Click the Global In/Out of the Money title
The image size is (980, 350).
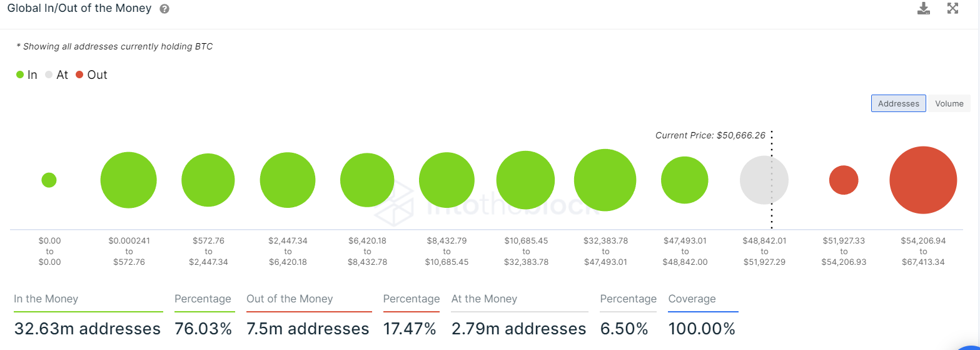point(79,9)
